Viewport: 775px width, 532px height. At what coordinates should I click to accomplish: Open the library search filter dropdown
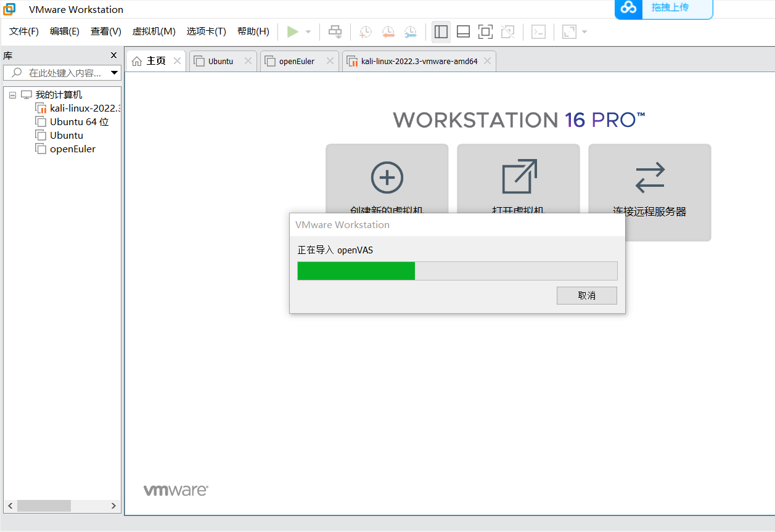coord(114,73)
